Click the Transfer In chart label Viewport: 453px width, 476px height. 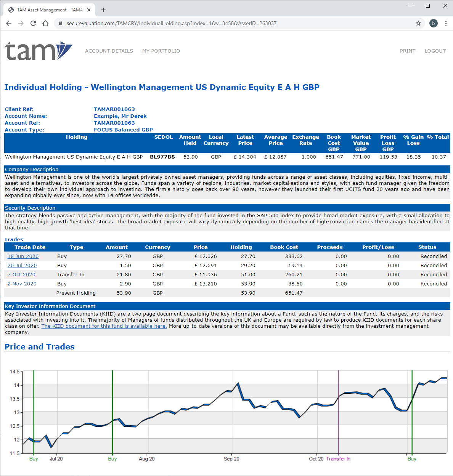(338, 459)
